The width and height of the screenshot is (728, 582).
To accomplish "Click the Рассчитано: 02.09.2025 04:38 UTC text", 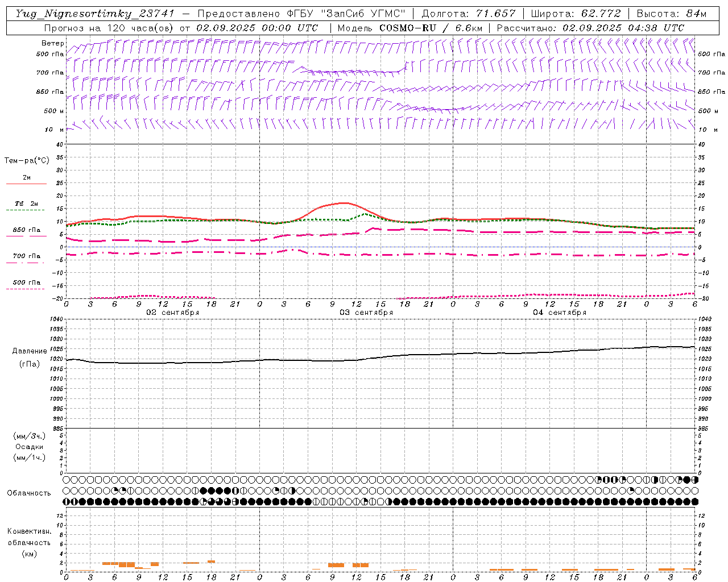I will pos(590,28).
